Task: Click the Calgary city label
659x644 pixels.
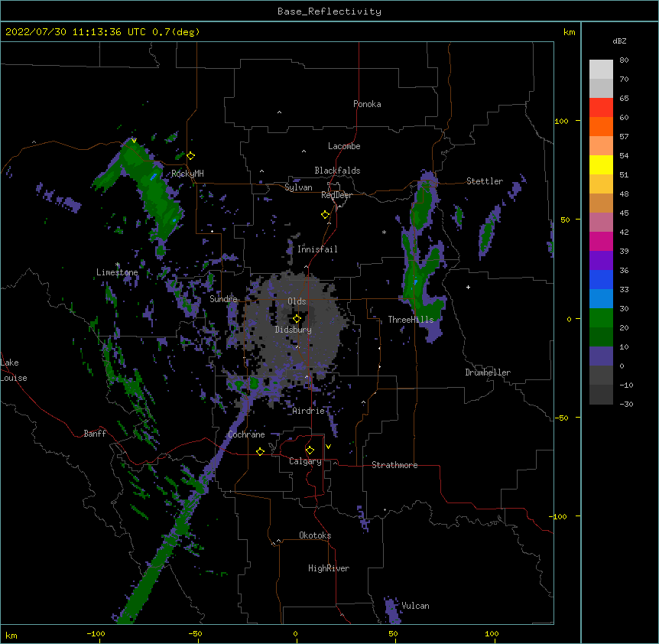Action: (305, 461)
